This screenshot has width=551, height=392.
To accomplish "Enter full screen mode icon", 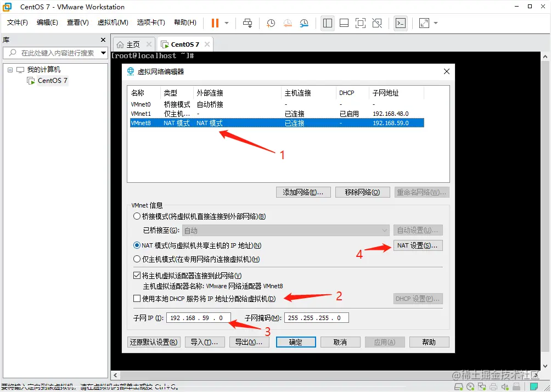I will [x=361, y=23].
